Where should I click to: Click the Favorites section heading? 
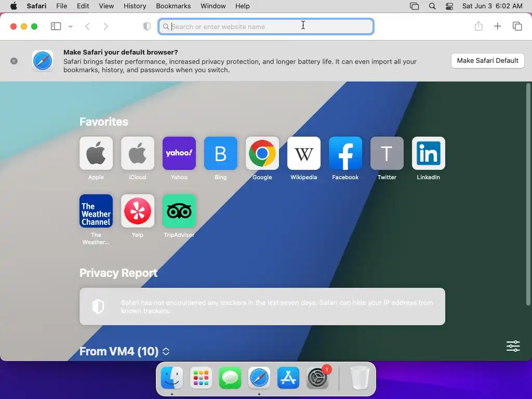104,122
